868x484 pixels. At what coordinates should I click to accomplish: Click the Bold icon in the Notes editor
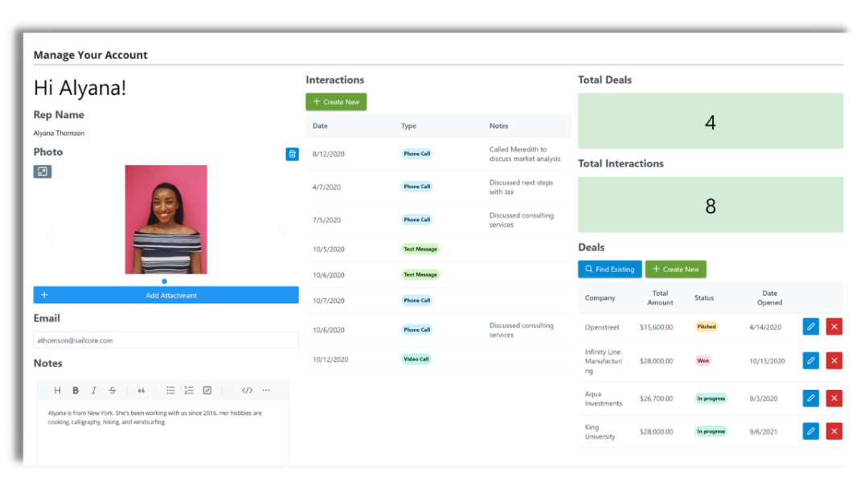click(76, 390)
